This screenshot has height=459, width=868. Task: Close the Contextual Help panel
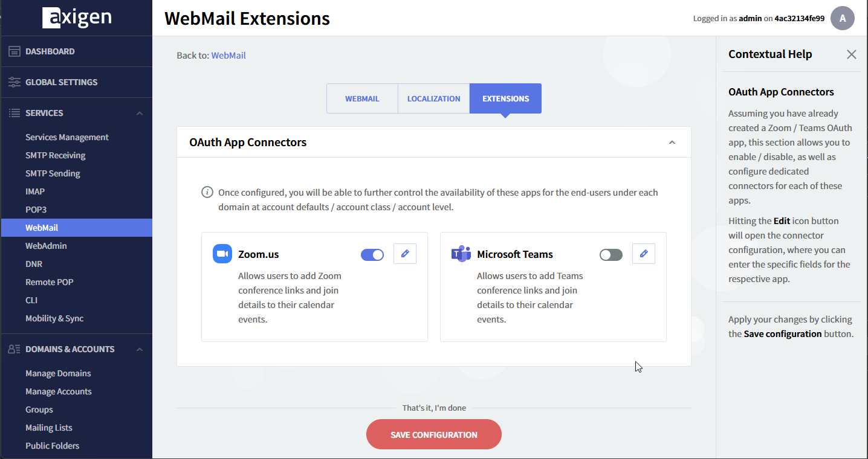click(851, 54)
